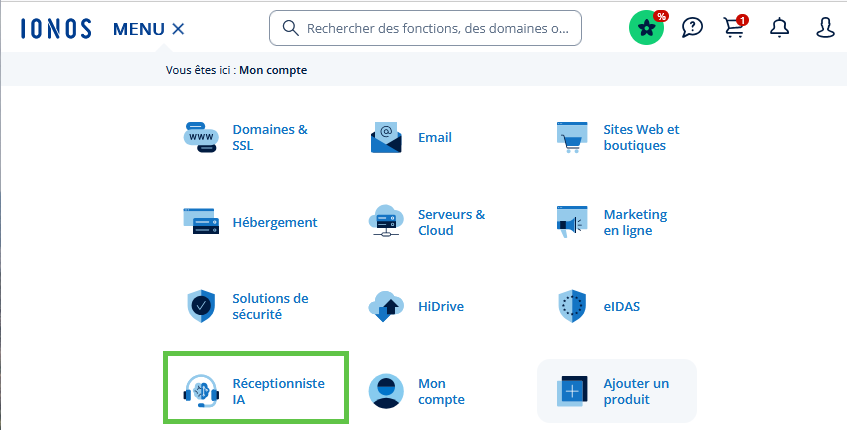847x430 pixels.
Task: Click the Mon compte avatar icon
Action: [x=386, y=391]
